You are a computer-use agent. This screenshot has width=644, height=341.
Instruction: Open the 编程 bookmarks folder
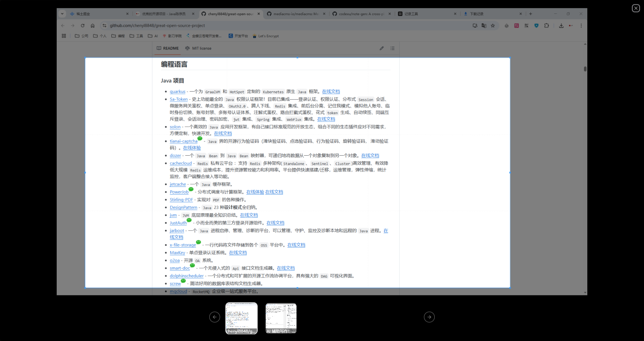click(x=118, y=36)
